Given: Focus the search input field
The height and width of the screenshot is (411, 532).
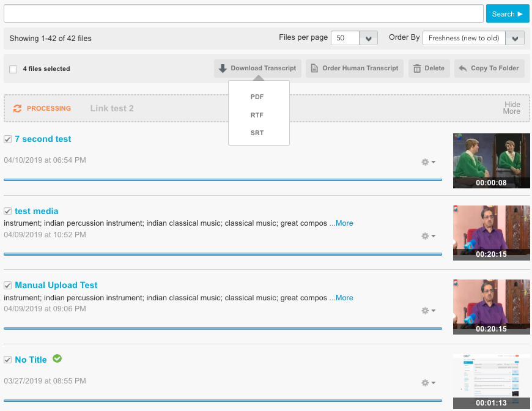Looking at the screenshot, I should (243, 13).
